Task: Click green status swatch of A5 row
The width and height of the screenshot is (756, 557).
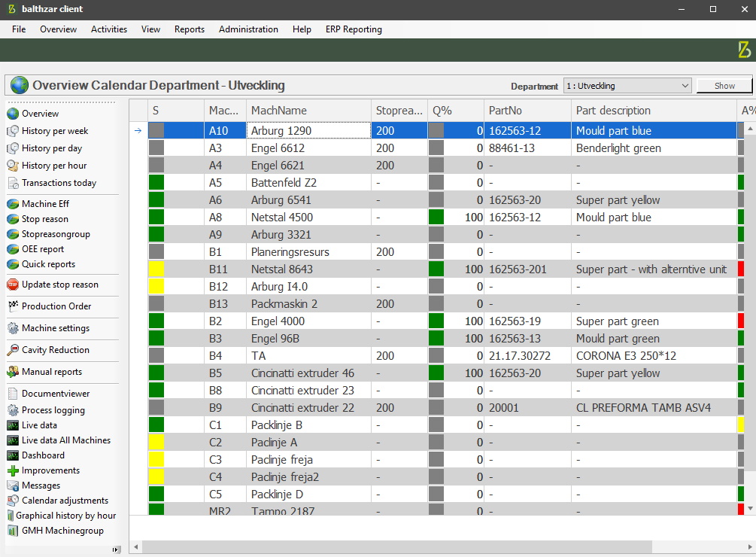Action: (x=156, y=183)
